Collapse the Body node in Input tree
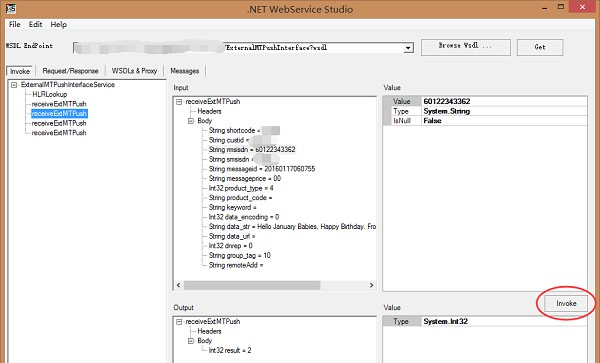 pyautogui.click(x=191, y=121)
